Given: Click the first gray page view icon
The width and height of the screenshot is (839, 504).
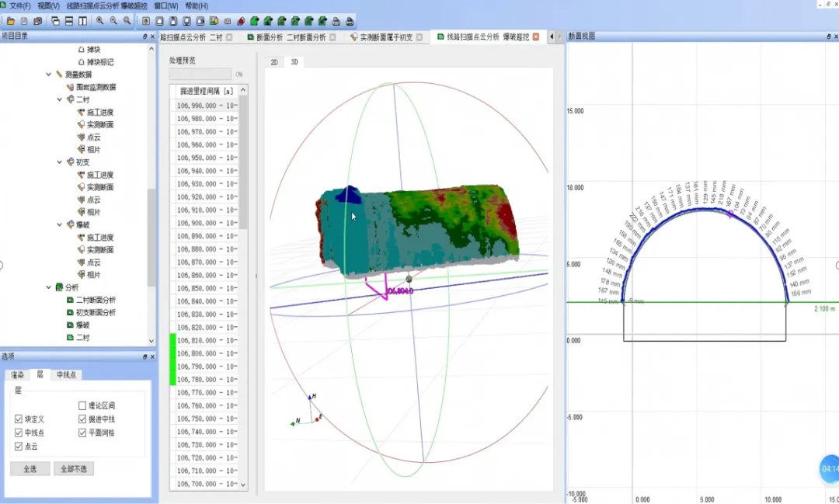Looking at the screenshot, I should coord(146,22).
